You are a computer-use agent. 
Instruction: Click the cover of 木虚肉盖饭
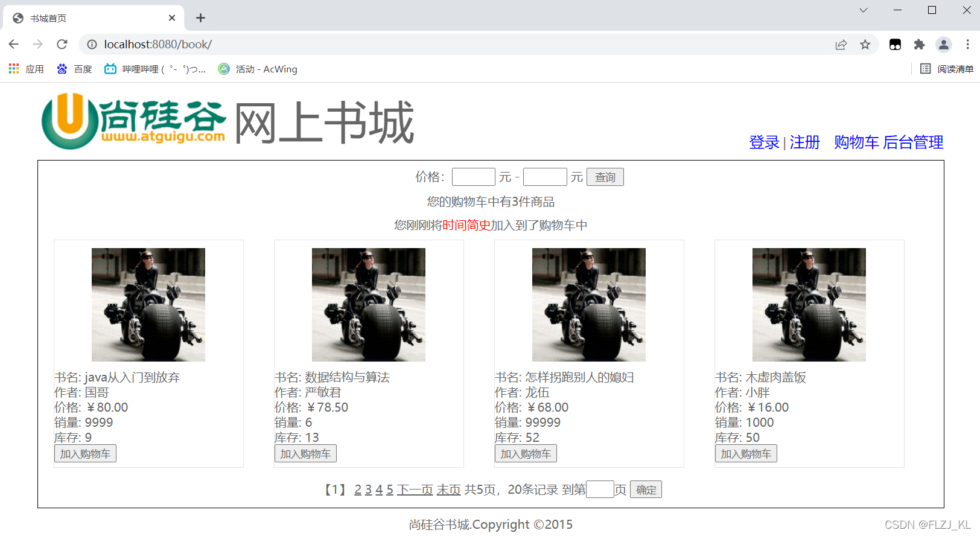[809, 305]
